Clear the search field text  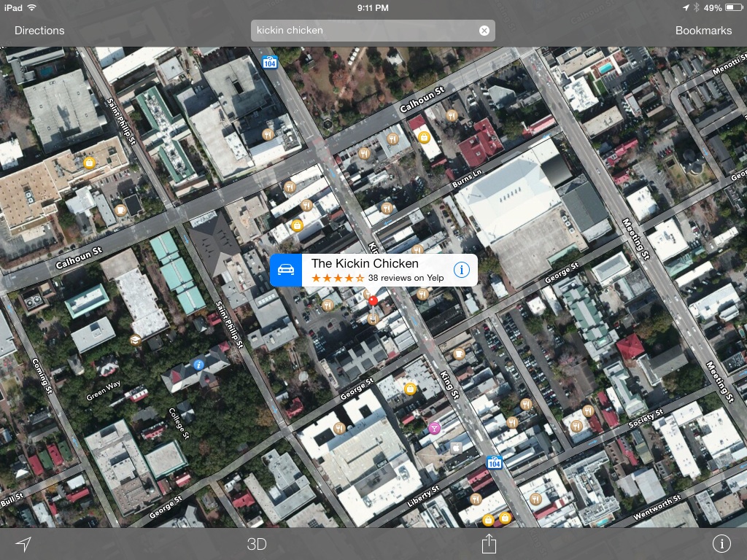(x=484, y=31)
